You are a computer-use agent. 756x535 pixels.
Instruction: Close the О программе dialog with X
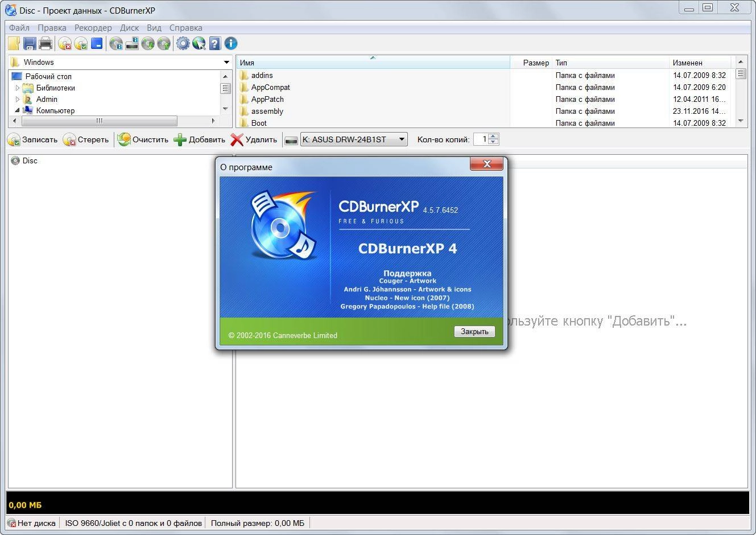click(x=486, y=164)
